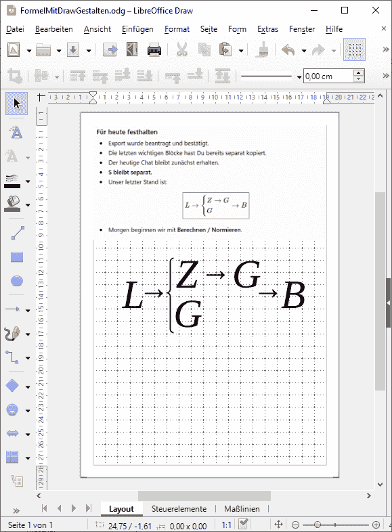Toggle the Display Grid button
The image size is (392, 532).
click(354, 49)
